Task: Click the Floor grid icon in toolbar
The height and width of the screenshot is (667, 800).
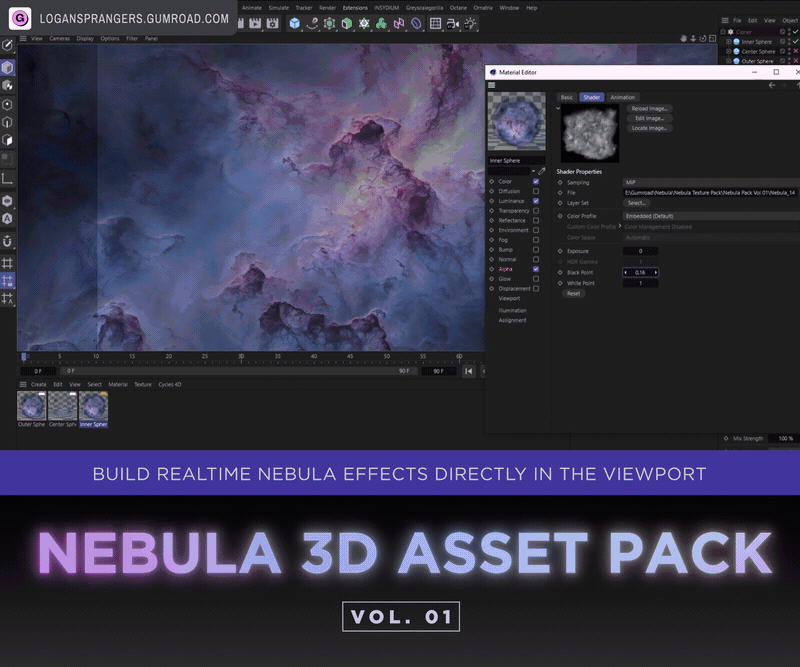Action: (435, 23)
